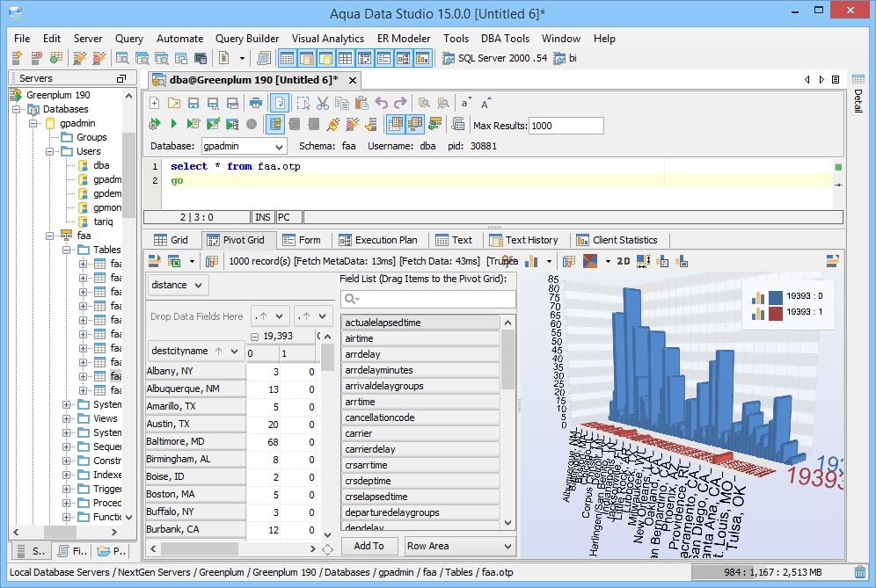Click the trash can icon in status bar
Screen dimensions: 876x588
click(x=860, y=572)
